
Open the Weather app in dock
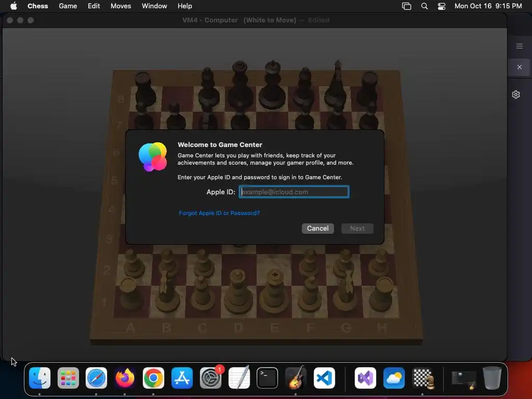pos(394,378)
